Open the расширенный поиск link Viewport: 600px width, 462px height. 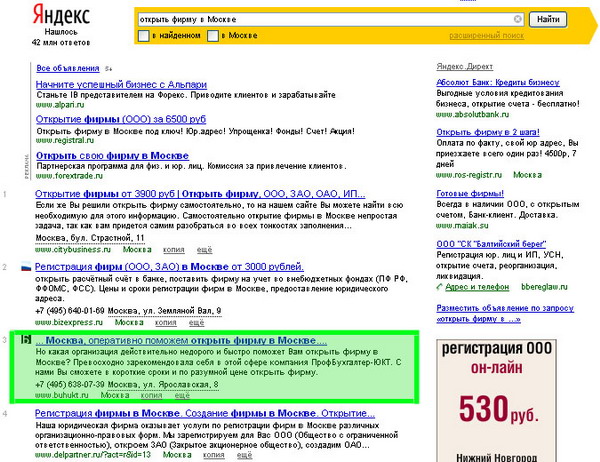pyautogui.click(x=486, y=36)
